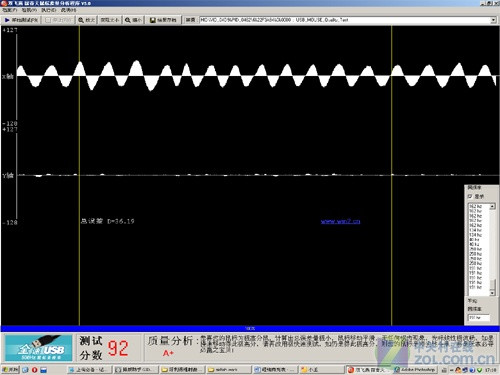Click the A+ grade label

point(168,353)
